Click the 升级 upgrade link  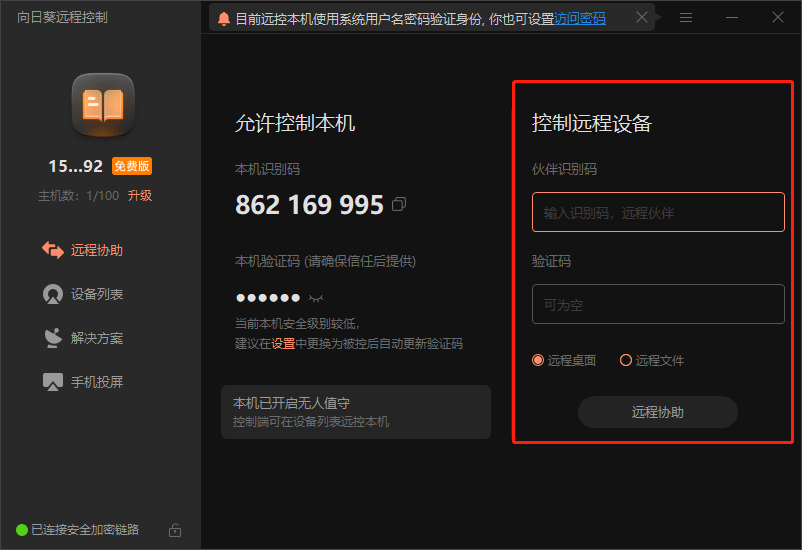(x=140, y=195)
